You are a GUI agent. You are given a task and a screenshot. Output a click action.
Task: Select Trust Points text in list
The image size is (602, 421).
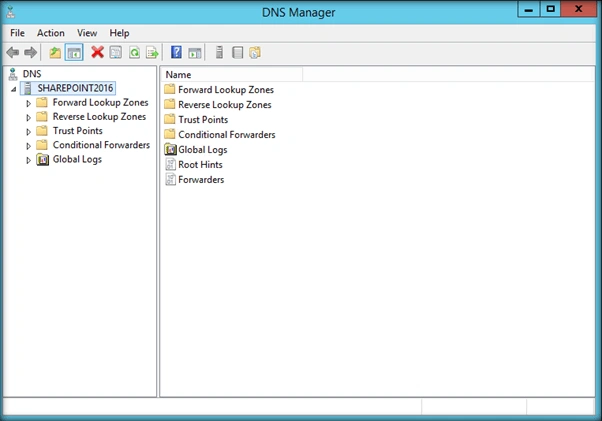(x=203, y=120)
